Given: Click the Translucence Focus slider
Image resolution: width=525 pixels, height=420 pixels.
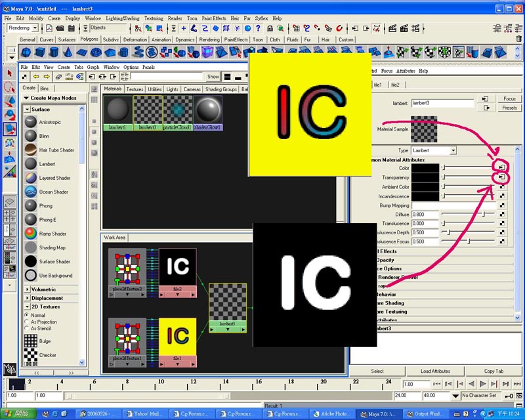Looking at the screenshot, I should pos(468,241).
